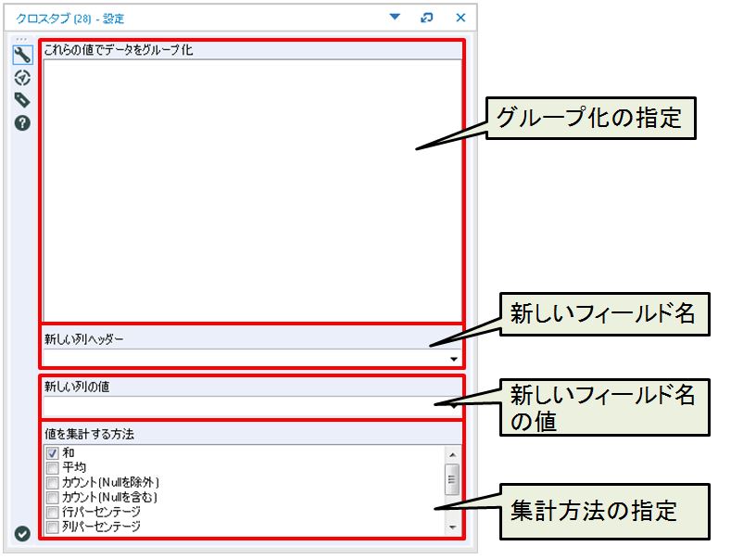The image size is (756, 559).
Task: Check カウント(Nullを除外) option
Action: pos(52,483)
